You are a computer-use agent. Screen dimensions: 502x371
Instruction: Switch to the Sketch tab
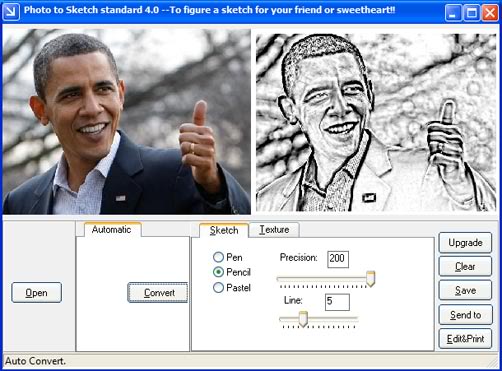[224, 230]
